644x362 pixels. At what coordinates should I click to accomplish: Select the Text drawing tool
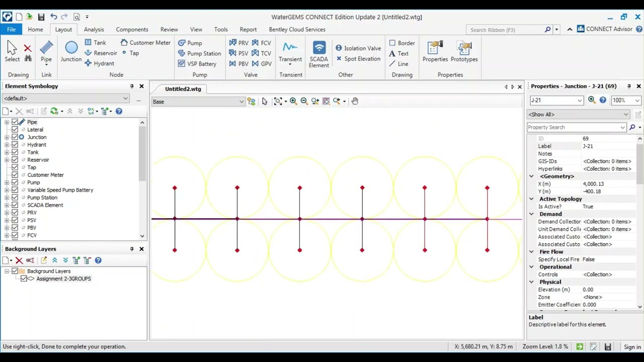pyautogui.click(x=398, y=53)
